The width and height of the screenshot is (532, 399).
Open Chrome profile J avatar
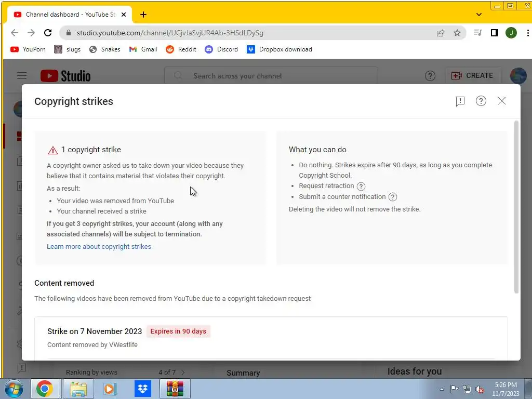[x=511, y=33]
